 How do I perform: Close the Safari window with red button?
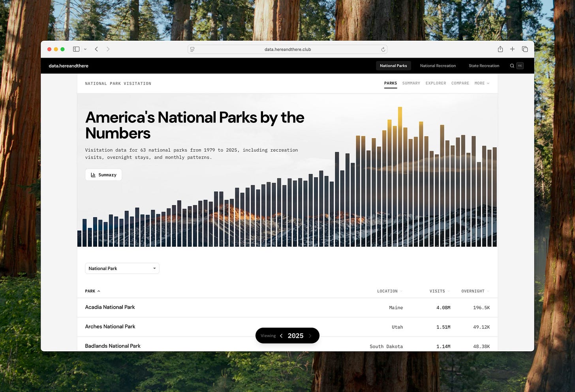point(49,49)
